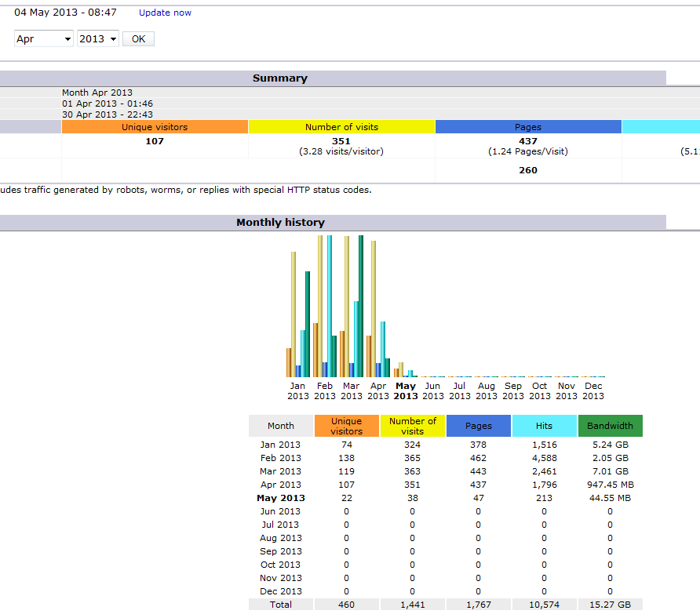
Task: Click the Unique visitors table column header
Action: [x=346, y=426]
